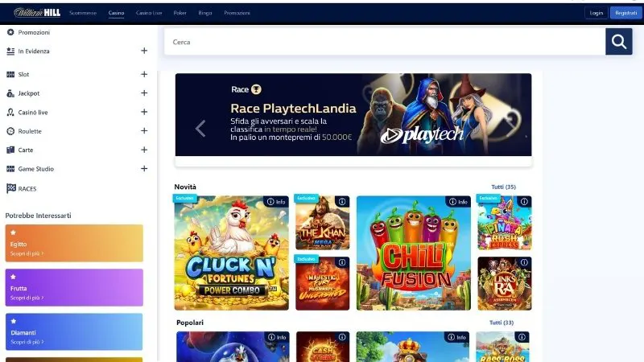Viewport: 644px width, 362px height.
Task: Expand the Jackpot category
Action: click(x=144, y=93)
